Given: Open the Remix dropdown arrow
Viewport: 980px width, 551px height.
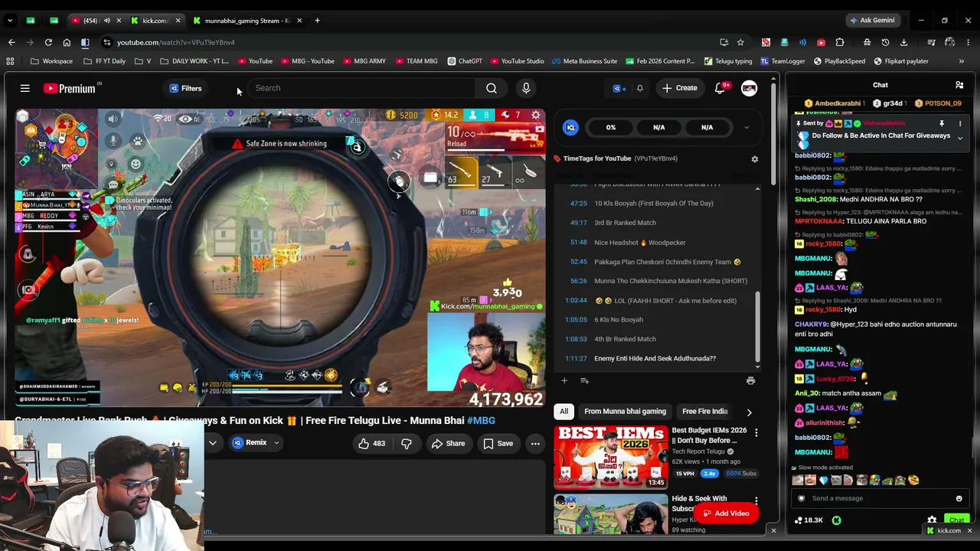Looking at the screenshot, I should pos(276,443).
